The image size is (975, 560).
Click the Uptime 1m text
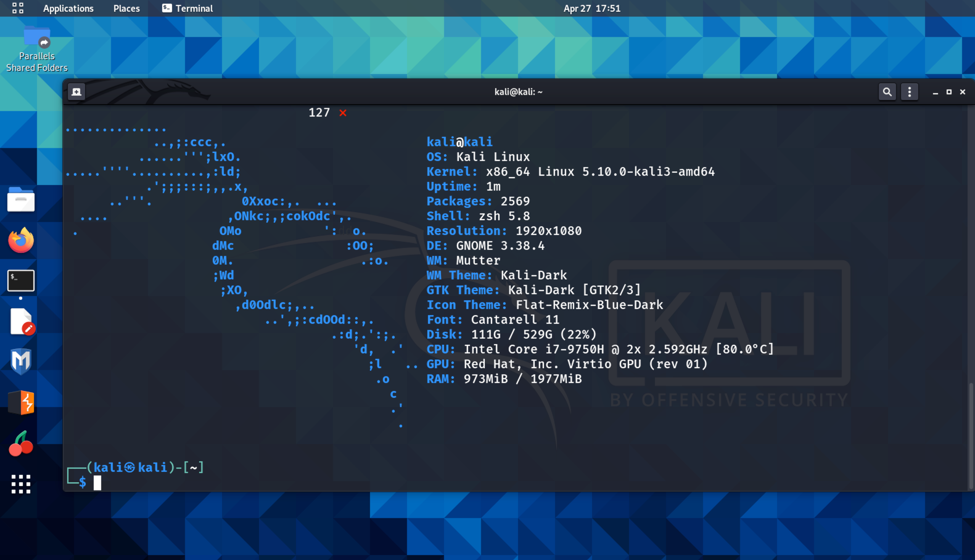point(463,187)
